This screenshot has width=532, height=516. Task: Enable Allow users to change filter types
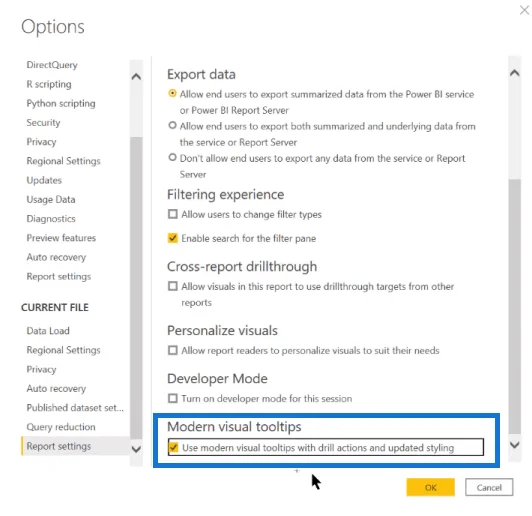point(173,214)
